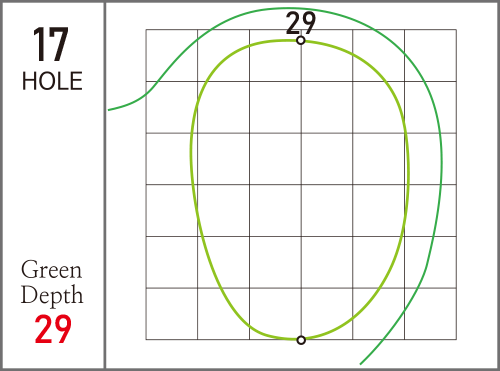This screenshot has width=500, height=371.
Task: Click the vertical divider beside hole info
Action: tap(105, 185)
